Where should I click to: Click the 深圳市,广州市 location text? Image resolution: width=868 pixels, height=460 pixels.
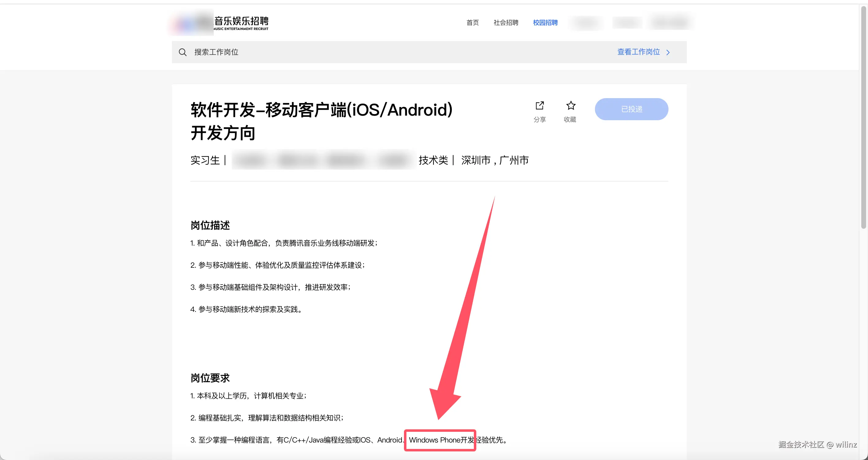[x=495, y=160]
